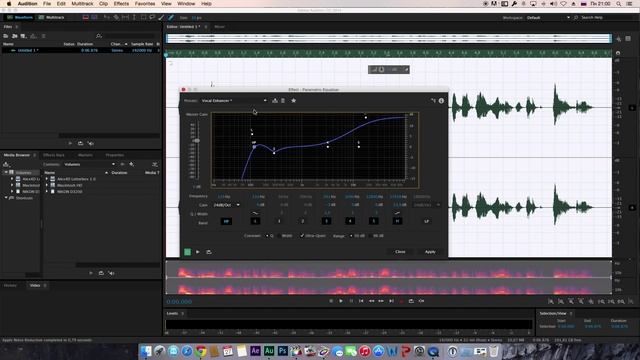Image resolution: width=640 pixels, height=360 pixels.
Task: Expand Shortcuts tree node
Action: click(6, 198)
